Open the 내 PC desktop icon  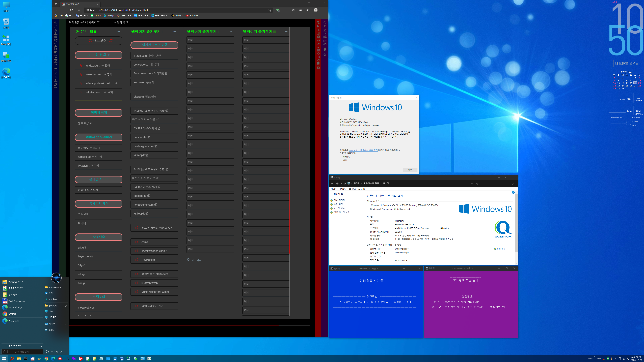tap(6, 7)
